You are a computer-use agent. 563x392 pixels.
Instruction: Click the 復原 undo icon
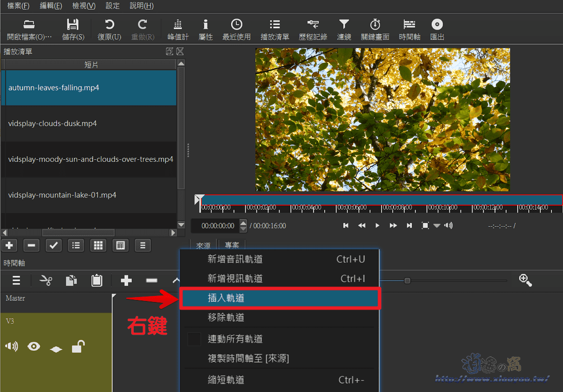(110, 25)
